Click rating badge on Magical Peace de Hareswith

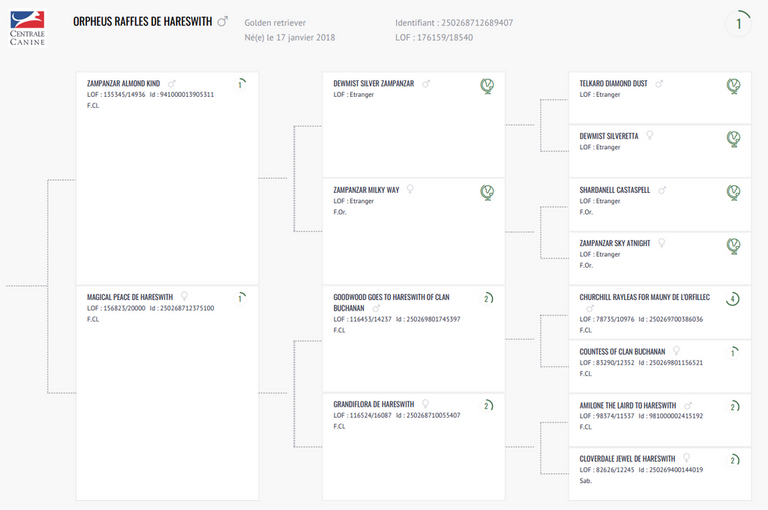pos(241,298)
